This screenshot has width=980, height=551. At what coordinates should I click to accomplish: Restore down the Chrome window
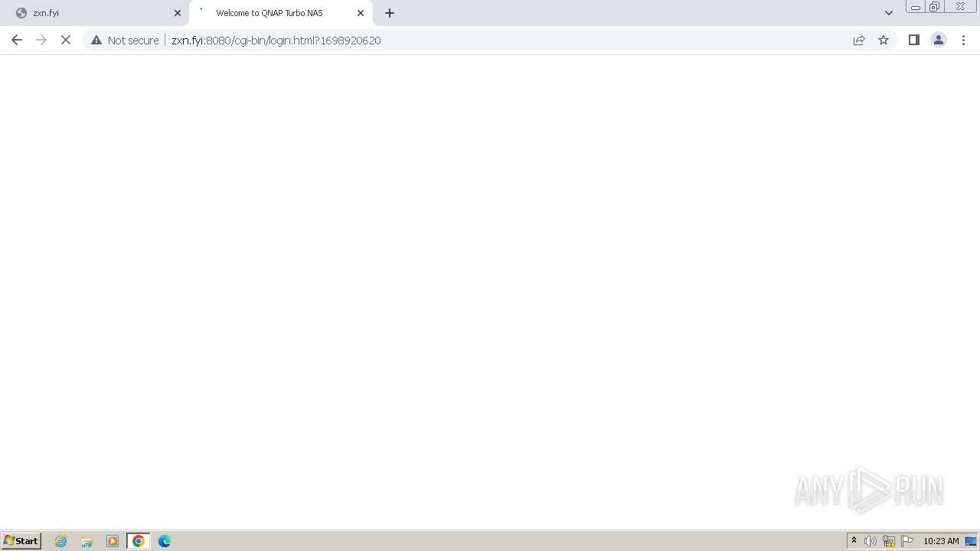coord(935,7)
